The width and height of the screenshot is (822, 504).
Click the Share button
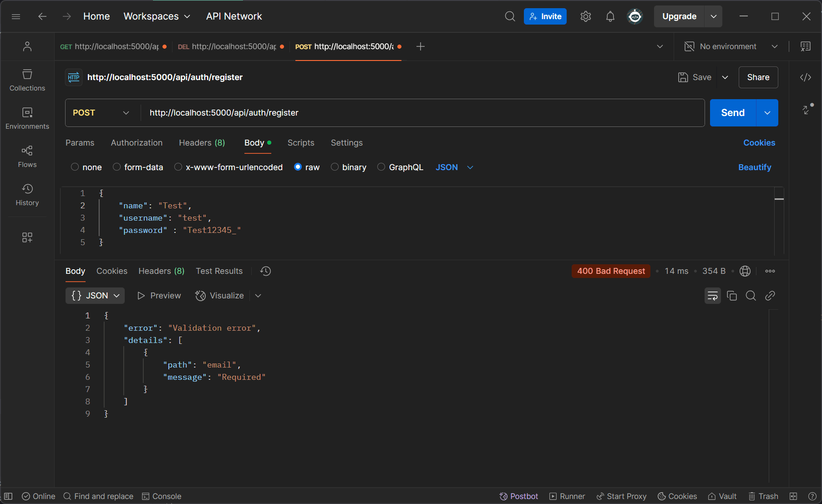coord(758,77)
